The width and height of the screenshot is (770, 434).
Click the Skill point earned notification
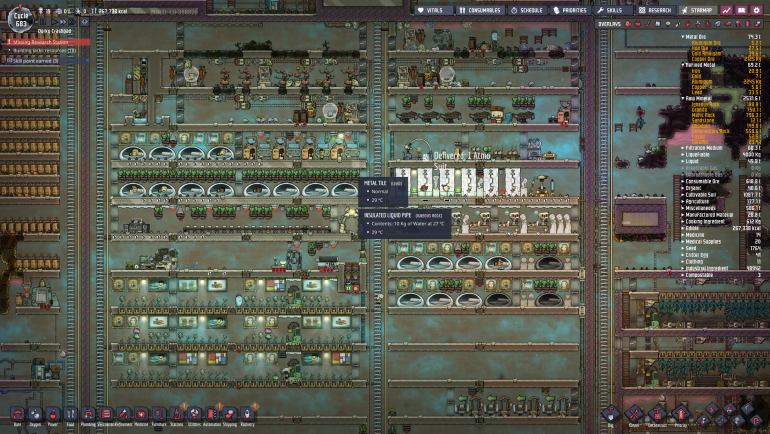coord(48,60)
